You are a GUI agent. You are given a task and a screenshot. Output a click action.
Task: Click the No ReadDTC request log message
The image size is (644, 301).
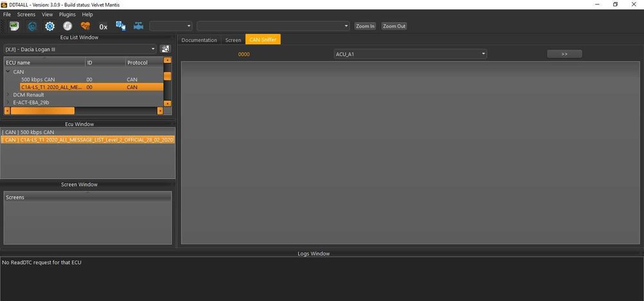[41, 262]
